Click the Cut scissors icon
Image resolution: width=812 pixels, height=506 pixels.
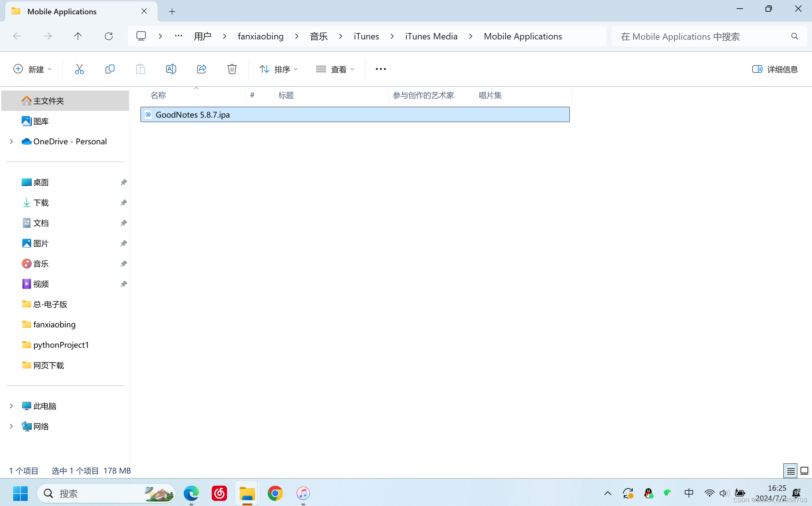(x=79, y=69)
